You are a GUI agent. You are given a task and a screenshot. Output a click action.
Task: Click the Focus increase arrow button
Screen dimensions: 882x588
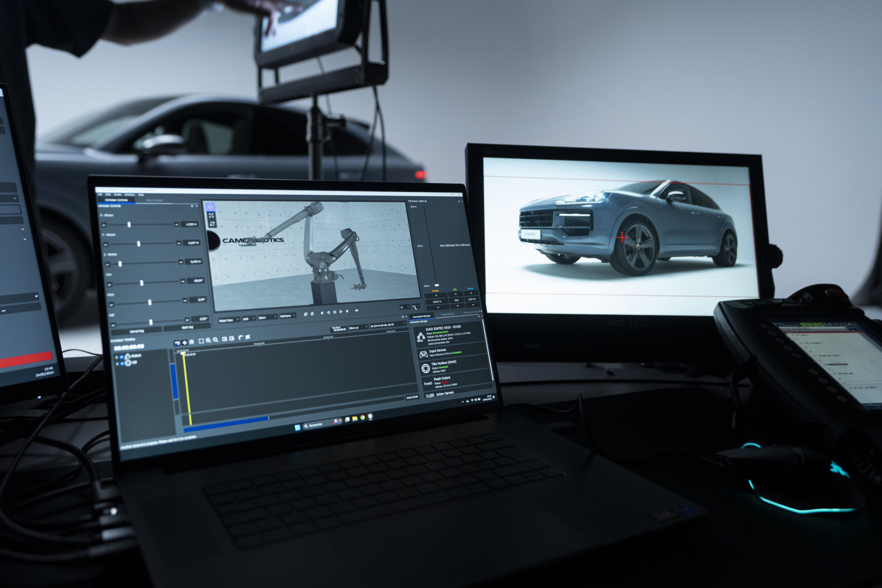coord(435,295)
